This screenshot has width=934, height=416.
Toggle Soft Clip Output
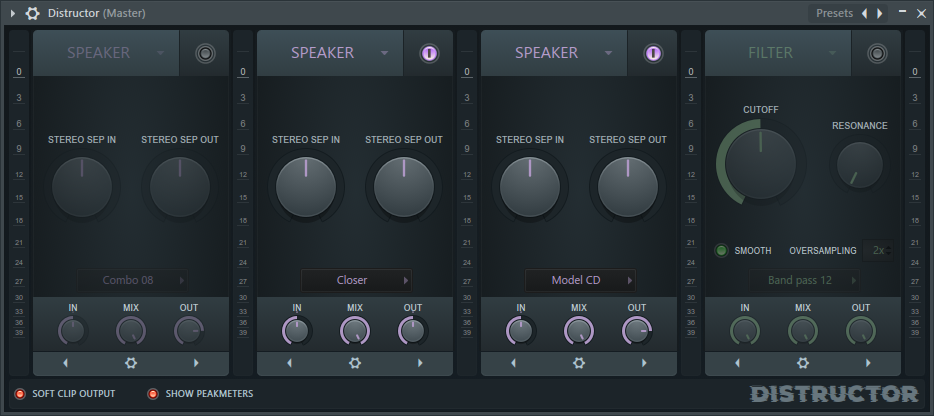tap(20, 394)
